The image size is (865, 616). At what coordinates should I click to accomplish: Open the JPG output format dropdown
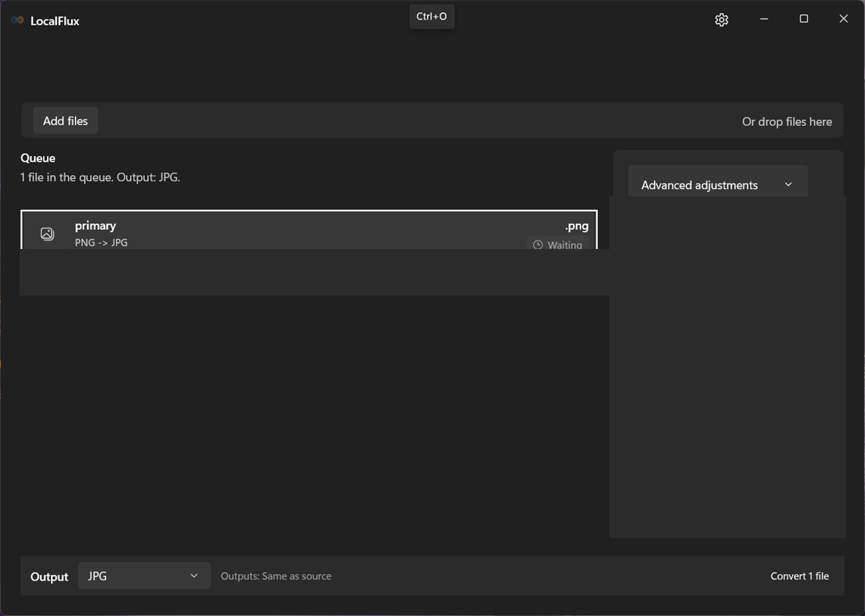point(144,575)
